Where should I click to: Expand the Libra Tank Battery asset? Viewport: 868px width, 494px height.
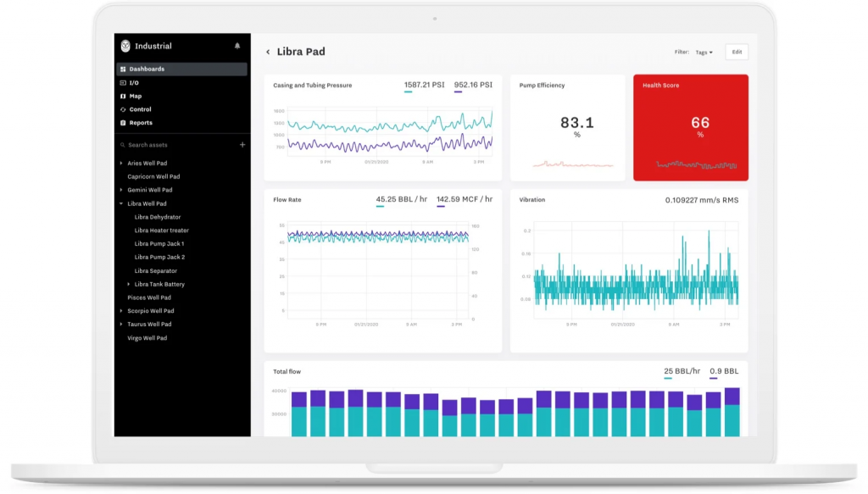(129, 284)
